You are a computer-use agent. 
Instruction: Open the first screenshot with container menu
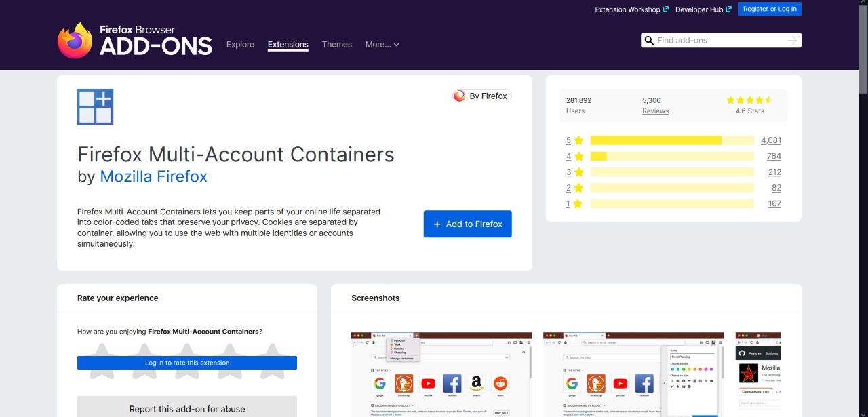pos(441,374)
